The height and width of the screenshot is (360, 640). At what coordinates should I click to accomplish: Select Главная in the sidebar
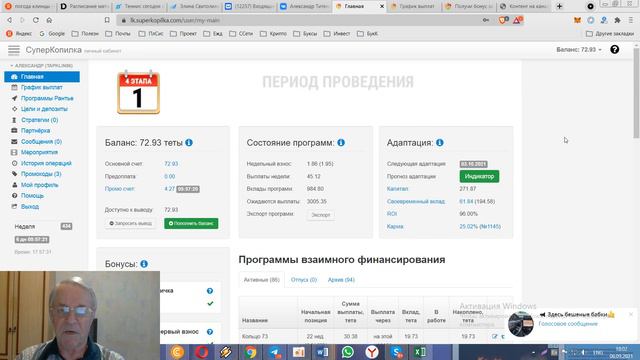[42, 77]
